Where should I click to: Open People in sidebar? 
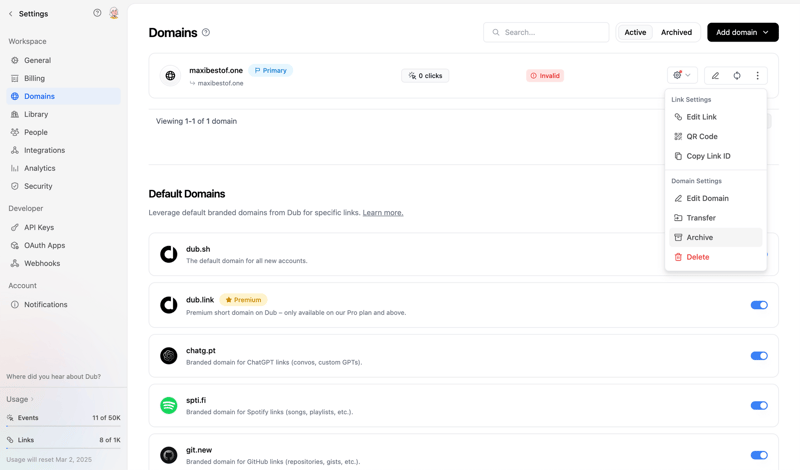[64, 132]
